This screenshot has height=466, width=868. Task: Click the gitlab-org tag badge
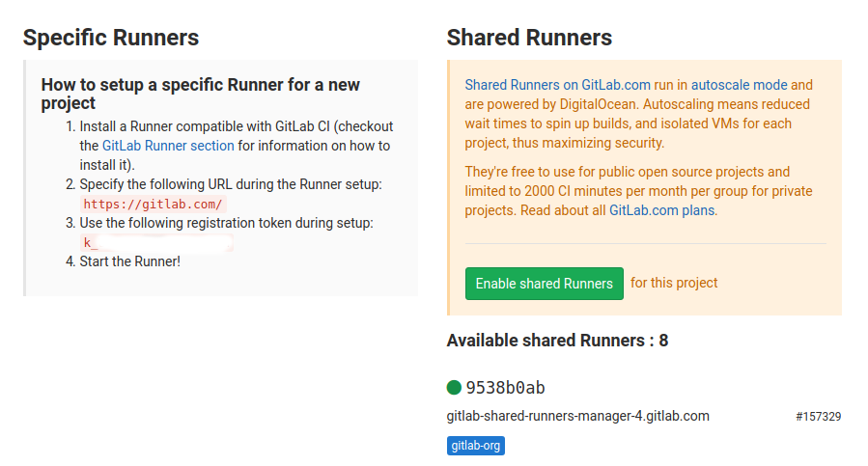[x=476, y=446]
